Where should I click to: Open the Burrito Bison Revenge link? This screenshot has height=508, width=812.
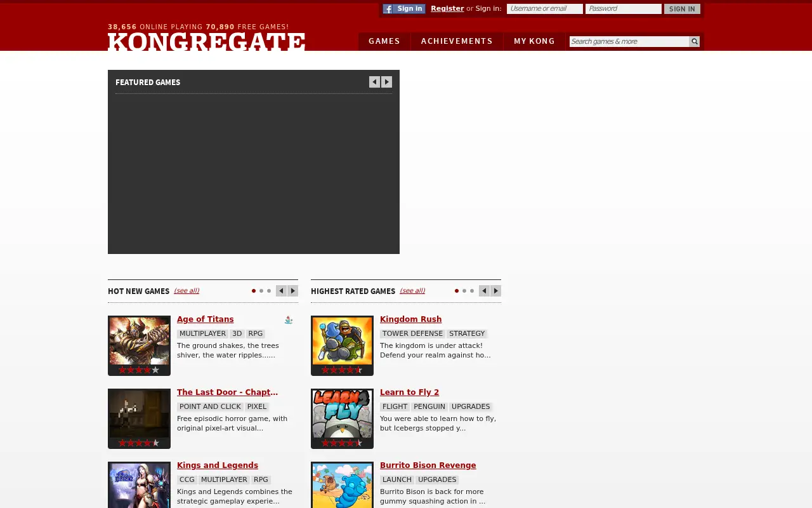tap(428, 465)
